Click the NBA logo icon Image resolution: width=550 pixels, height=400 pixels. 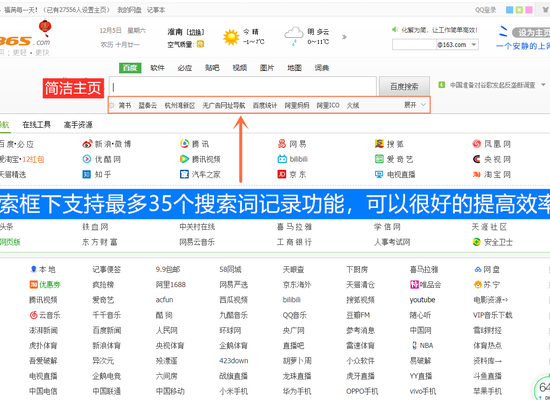pos(414,345)
